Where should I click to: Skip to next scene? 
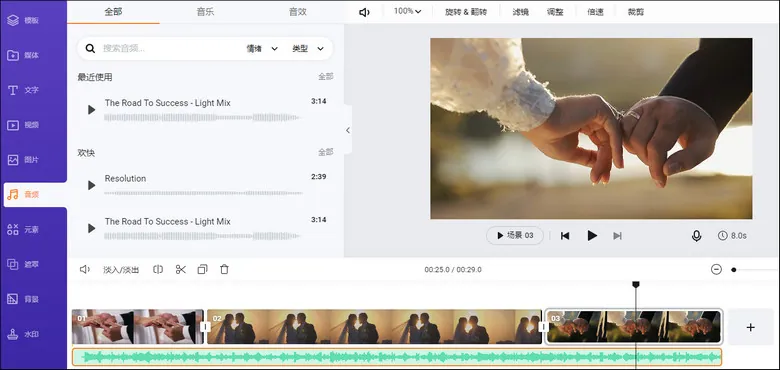pos(617,236)
